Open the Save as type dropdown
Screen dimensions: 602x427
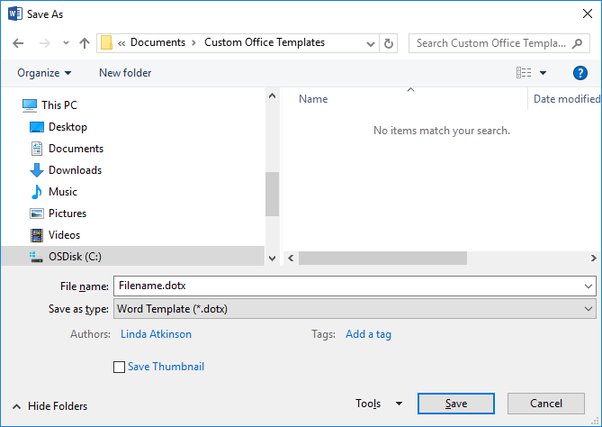tap(355, 309)
